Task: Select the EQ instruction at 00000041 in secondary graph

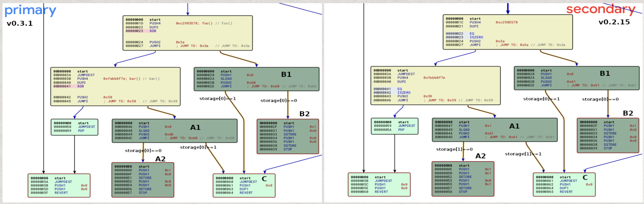Action: pyautogui.click(x=388, y=89)
